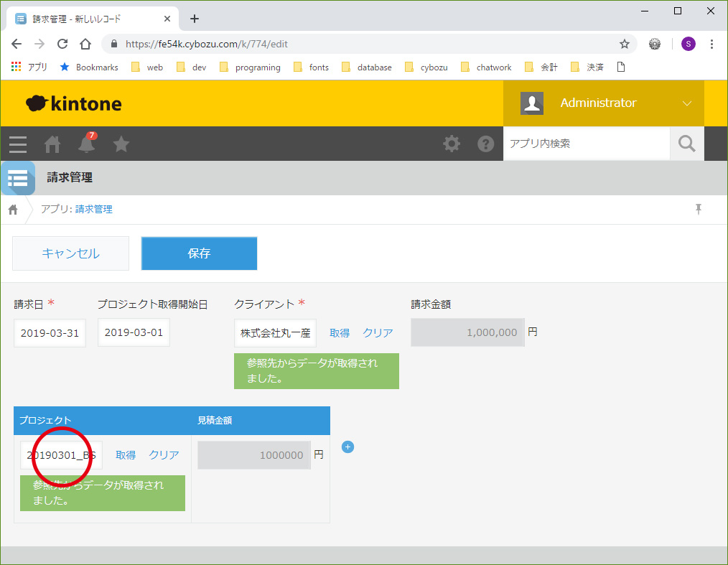Open favorites star icon in toolbar
728x565 pixels.
click(x=121, y=144)
